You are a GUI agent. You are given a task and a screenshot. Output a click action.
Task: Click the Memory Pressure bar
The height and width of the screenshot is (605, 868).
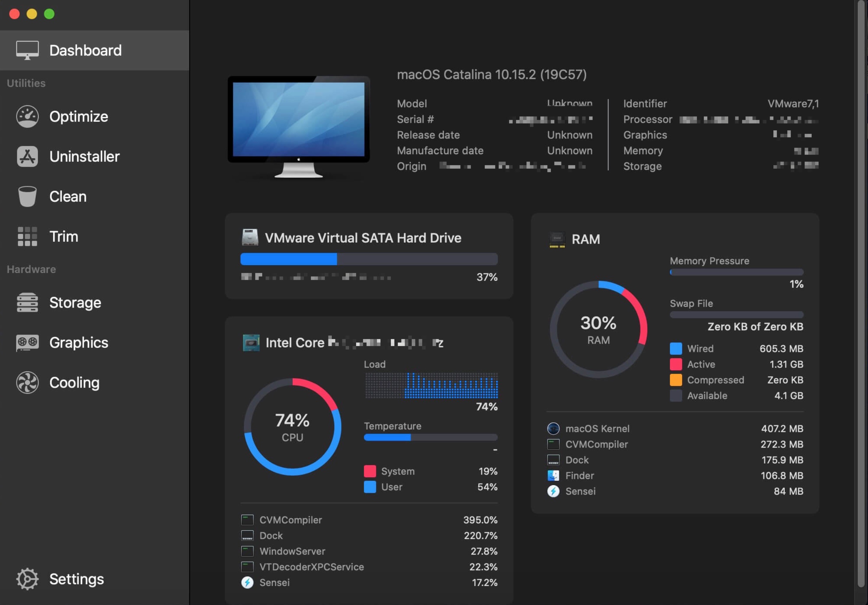point(736,272)
